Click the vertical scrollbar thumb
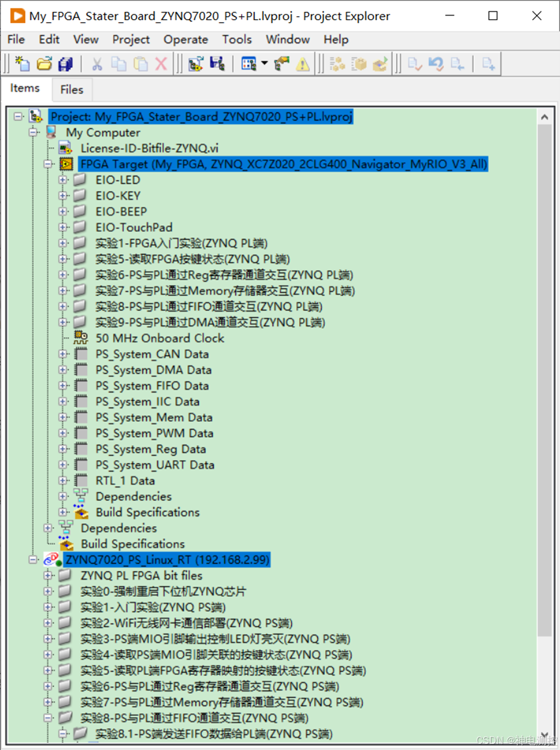This screenshot has width=560, height=750. point(545,379)
